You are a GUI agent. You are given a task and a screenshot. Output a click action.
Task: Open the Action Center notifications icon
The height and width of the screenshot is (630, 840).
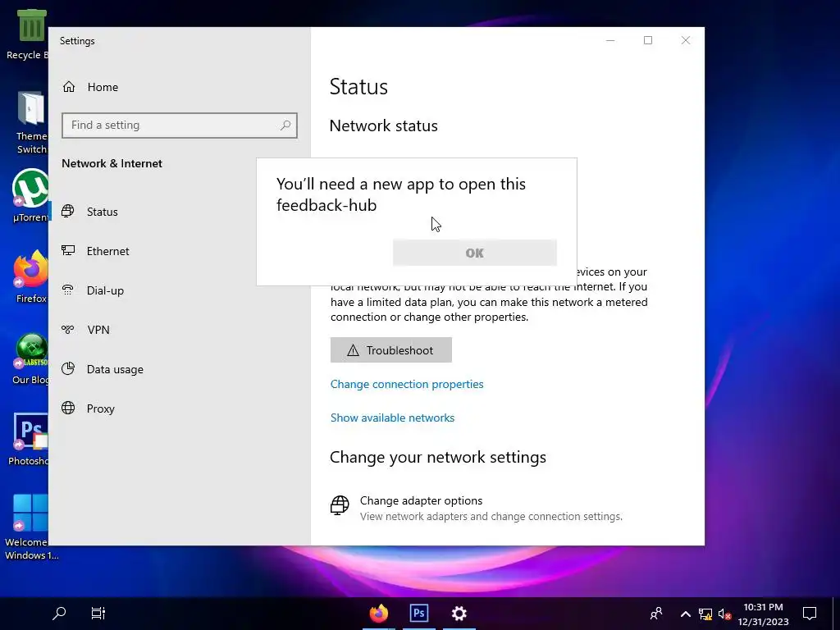(810, 614)
